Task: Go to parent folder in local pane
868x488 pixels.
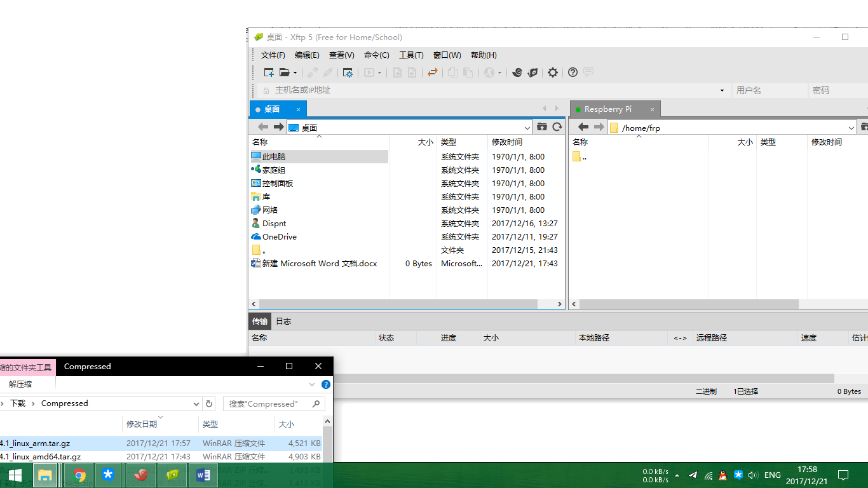Action: 542,127
